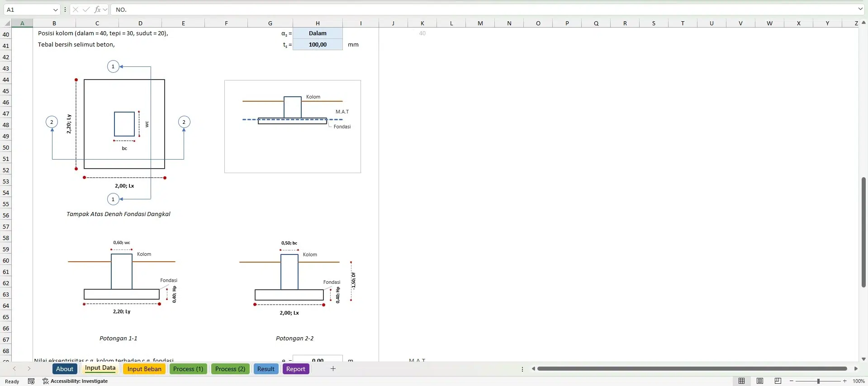Screen dimensions: 868x386
Task: Click the Insert Function fx icon
Action: coord(97,9)
